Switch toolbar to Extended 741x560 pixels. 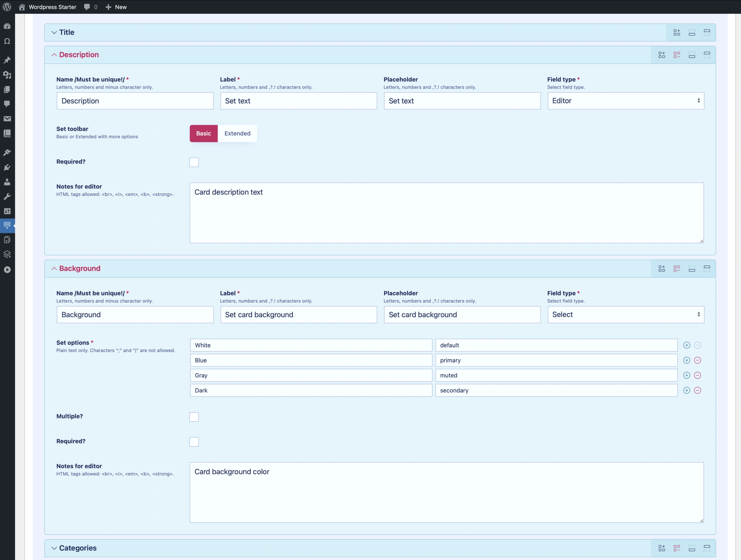pyautogui.click(x=237, y=133)
